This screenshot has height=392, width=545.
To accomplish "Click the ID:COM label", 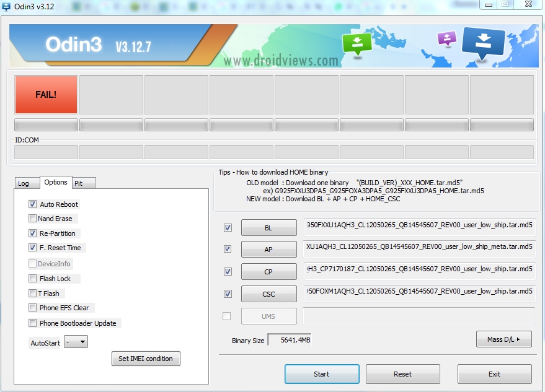I will (27, 140).
